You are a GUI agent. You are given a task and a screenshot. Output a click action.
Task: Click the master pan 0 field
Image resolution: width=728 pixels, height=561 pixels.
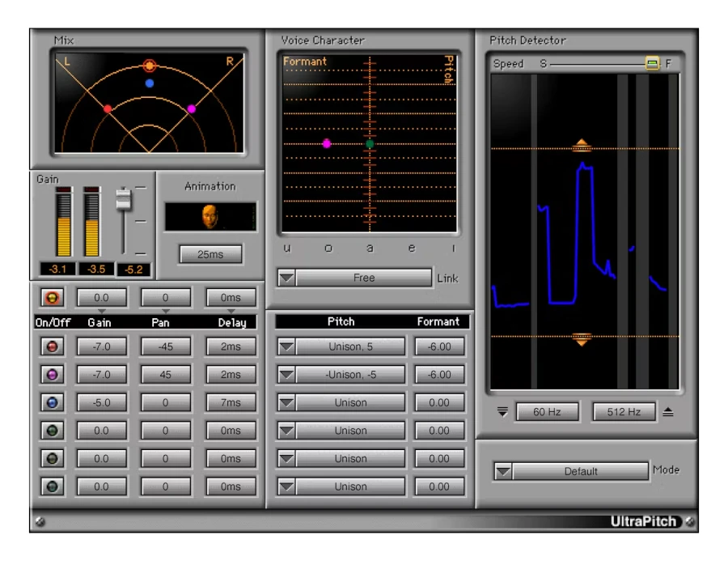(165, 298)
